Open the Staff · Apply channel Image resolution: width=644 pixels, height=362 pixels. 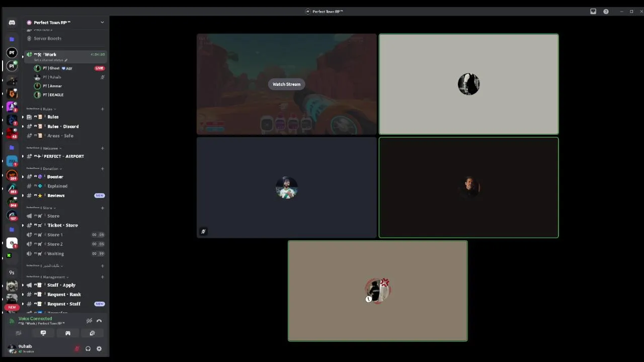65,285
